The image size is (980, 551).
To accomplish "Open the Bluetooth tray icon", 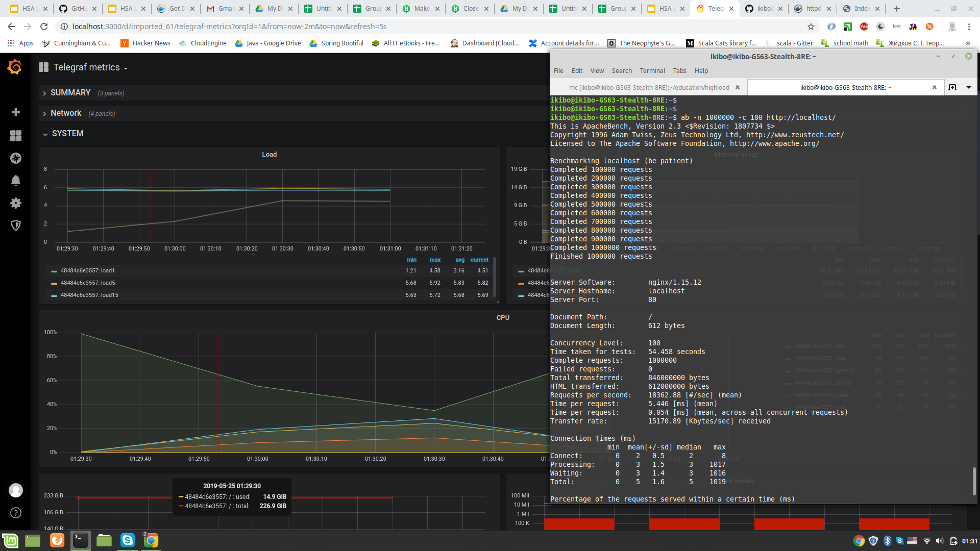I will pos(887,541).
